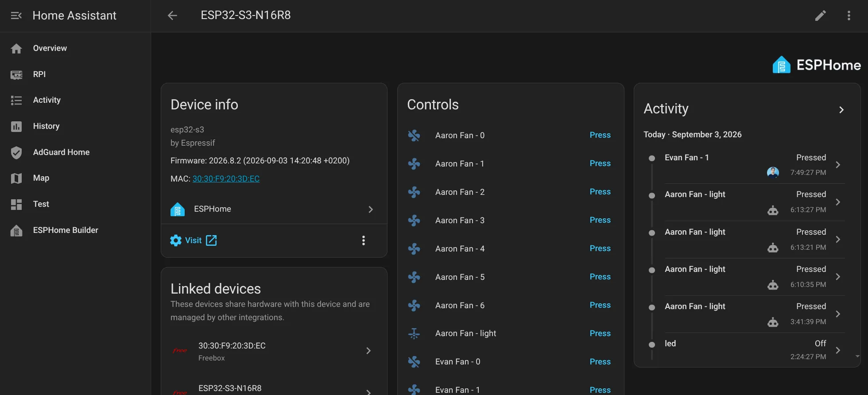Click the fan icon for Aaron Fan - 1
This screenshot has height=395, width=868.
[414, 163]
